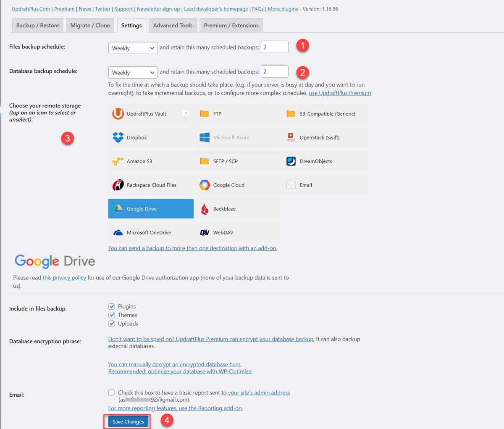Open your site's admin address link
504x429 pixels.
tap(259, 392)
